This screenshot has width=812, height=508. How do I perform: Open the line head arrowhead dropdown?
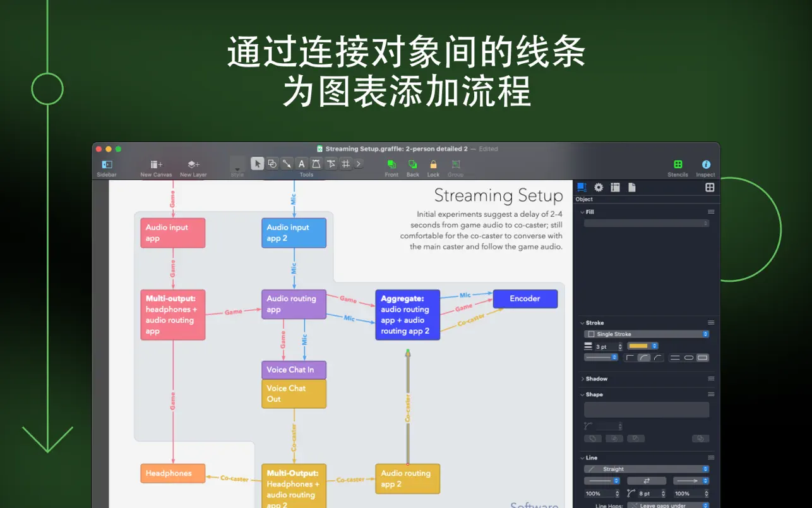pyautogui.click(x=691, y=481)
